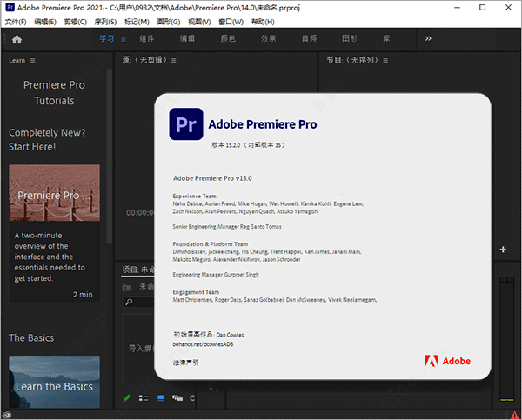Open the 节目 (Program) panel menu
The image size is (522, 420).
tap(384, 61)
